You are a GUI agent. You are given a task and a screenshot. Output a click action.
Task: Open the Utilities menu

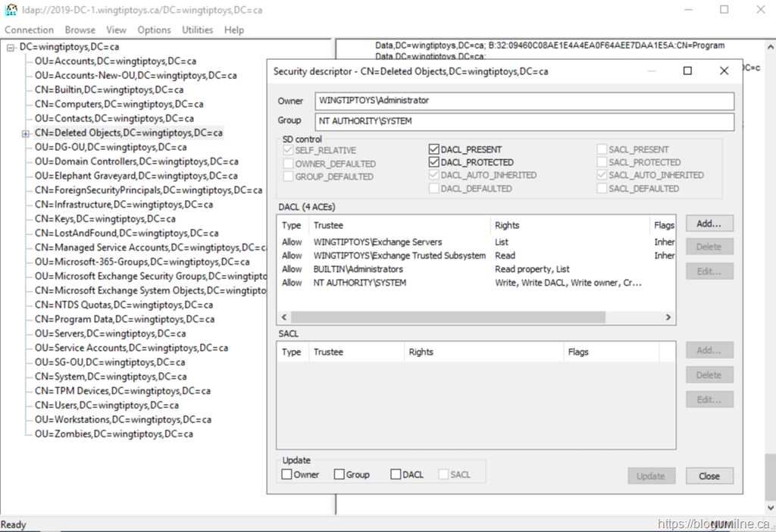pyautogui.click(x=197, y=30)
